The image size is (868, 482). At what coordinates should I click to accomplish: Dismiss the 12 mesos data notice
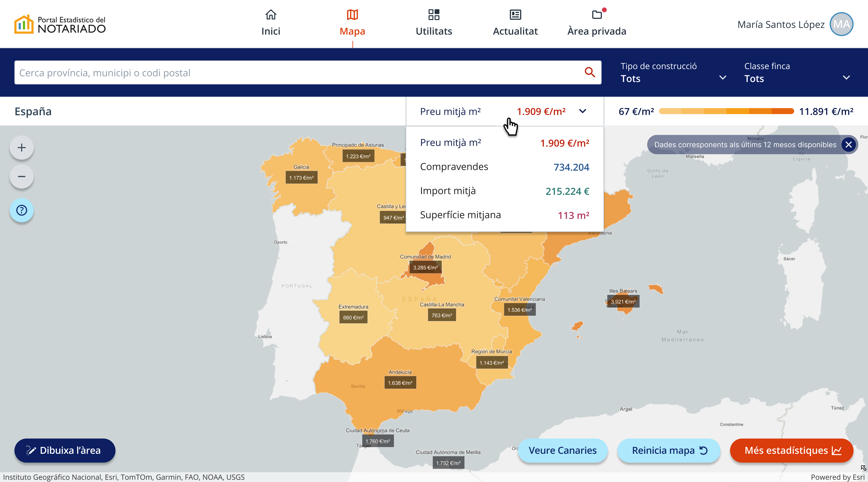pyautogui.click(x=849, y=145)
